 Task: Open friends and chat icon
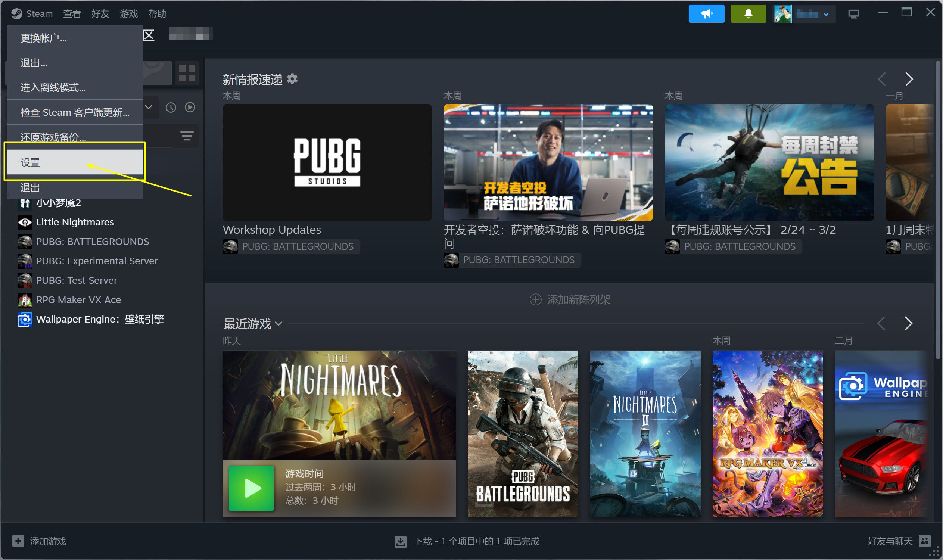(924, 541)
